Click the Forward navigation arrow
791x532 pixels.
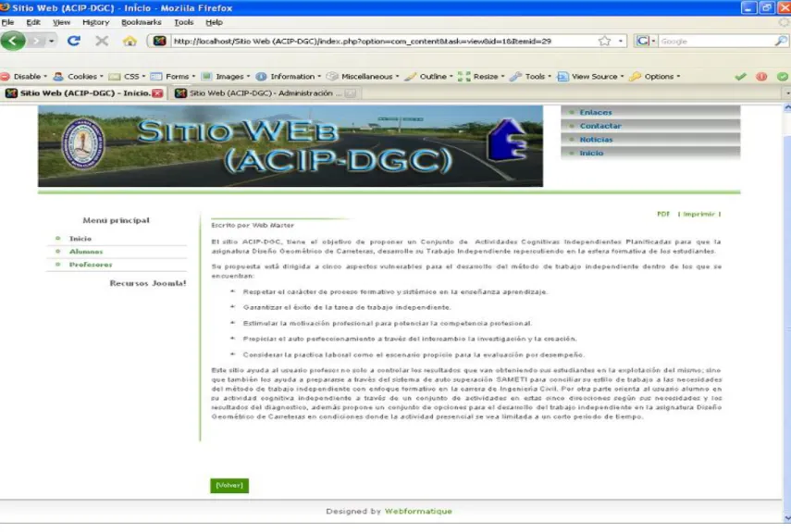click(x=36, y=41)
